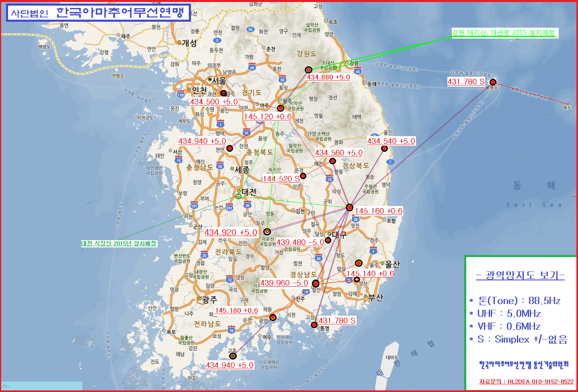Click the 434.560 +5.0 frequency label
This screenshot has width=578, height=392.
click(338, 153)
